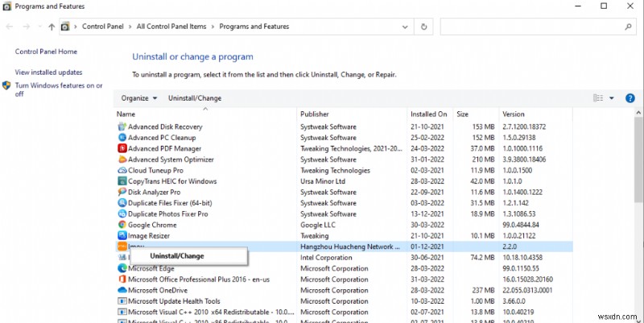
Task: Choose Uninstall/Change from the context menu
Action: coord(177,255)
